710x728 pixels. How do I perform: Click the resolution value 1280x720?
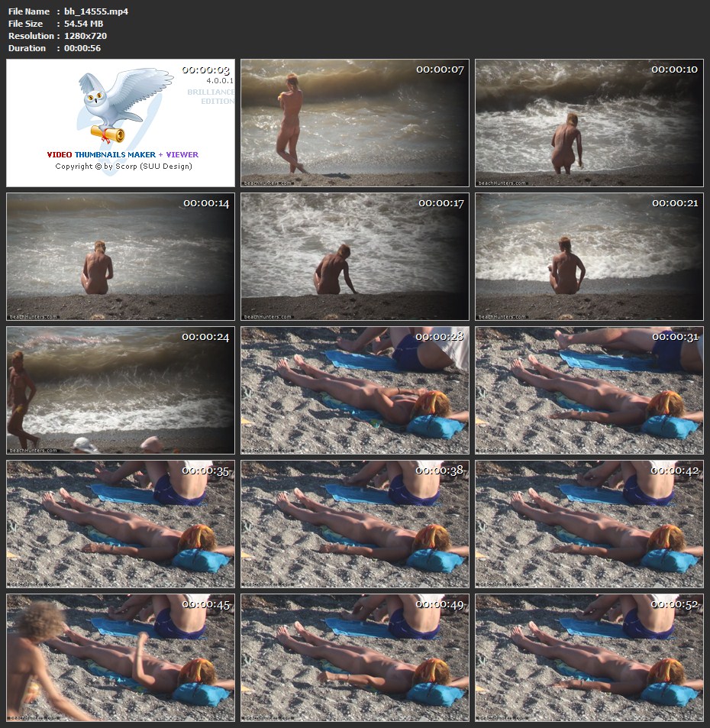(87, 36)
